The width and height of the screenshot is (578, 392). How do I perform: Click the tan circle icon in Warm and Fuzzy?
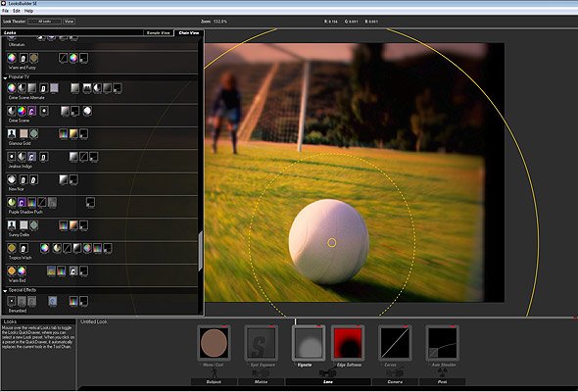pyautogui.click(x=33, y=58)
